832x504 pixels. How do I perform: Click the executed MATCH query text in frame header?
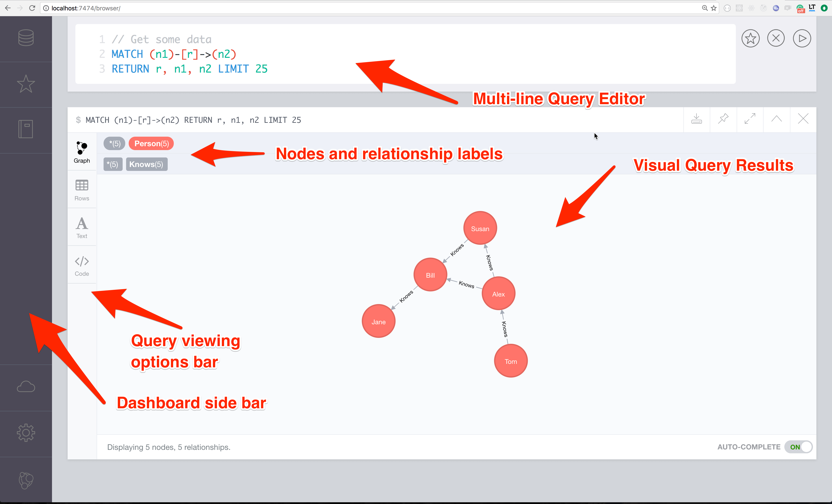pos(193,120)
